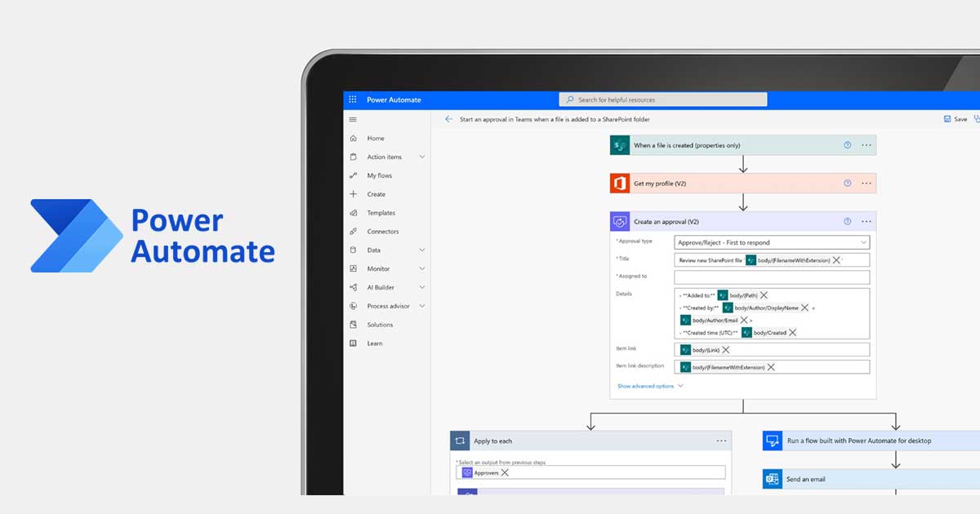Remove the body/Author/Email token
This screenshot has width=980, height=514.
[x=743, y=321]
